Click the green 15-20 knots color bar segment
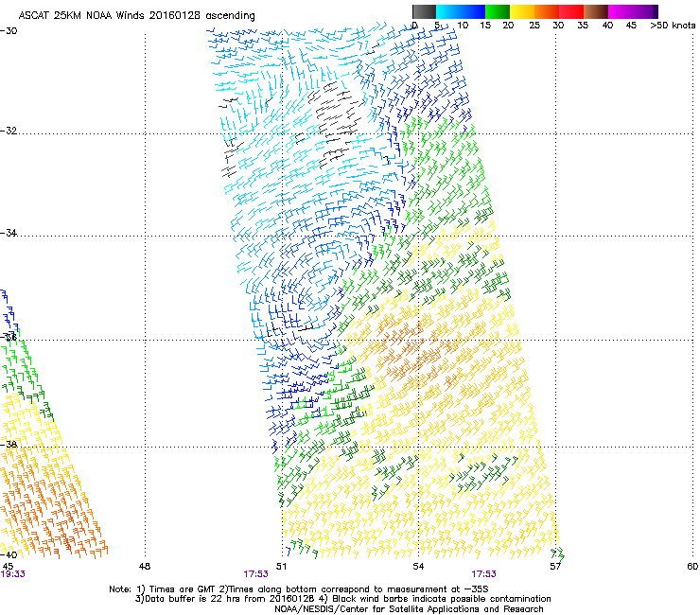The height and width of the screenshot is (615, 700). (498, 11)
